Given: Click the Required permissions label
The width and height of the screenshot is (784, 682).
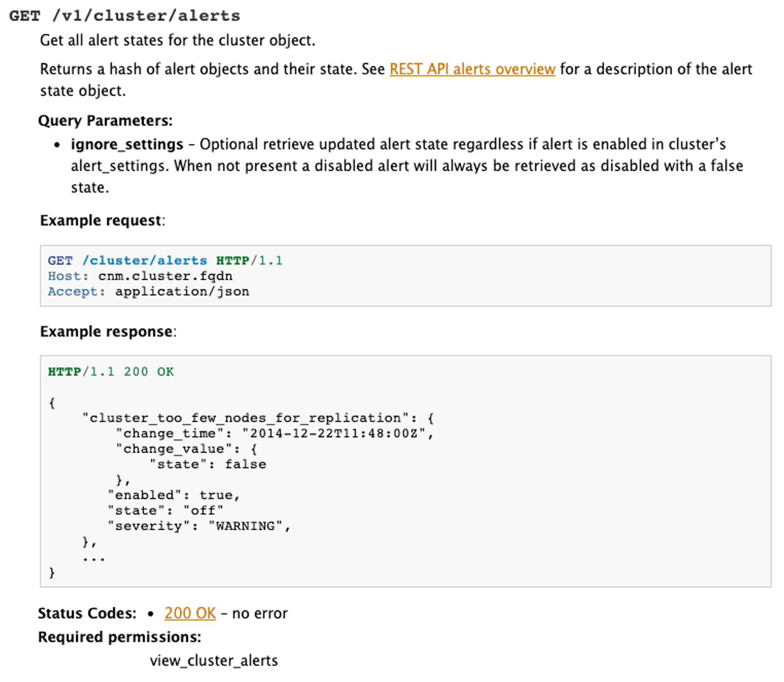Looking at the screenshot, I should 120,637.
